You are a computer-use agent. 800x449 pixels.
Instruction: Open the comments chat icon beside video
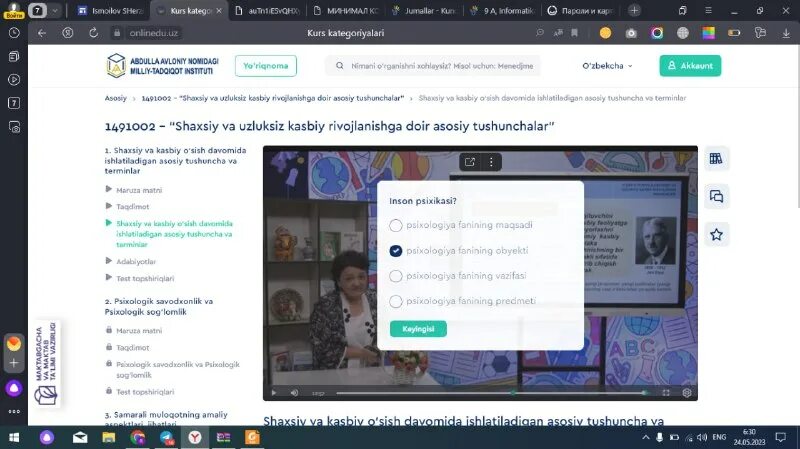(x=716, y=196)
